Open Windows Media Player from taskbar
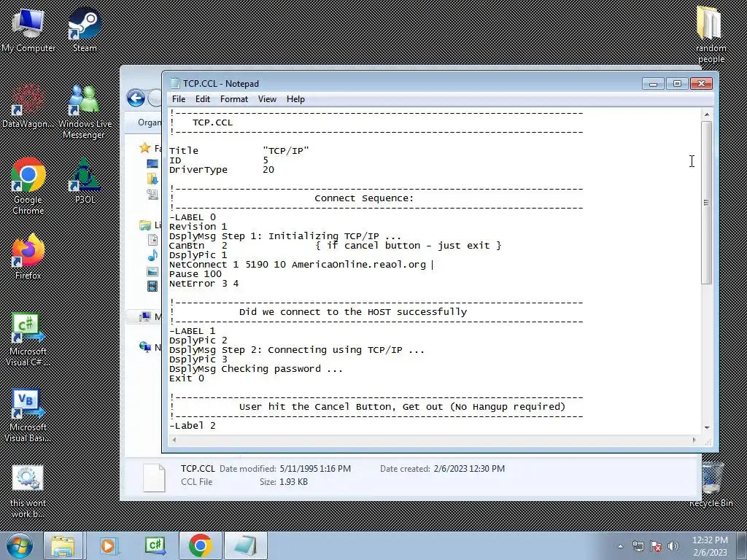 pos(109,545)
